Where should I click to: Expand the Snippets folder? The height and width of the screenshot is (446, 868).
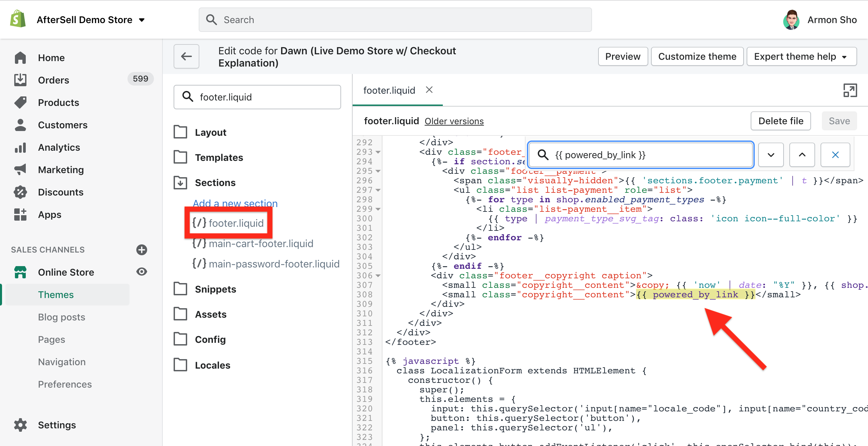point(215,289)
